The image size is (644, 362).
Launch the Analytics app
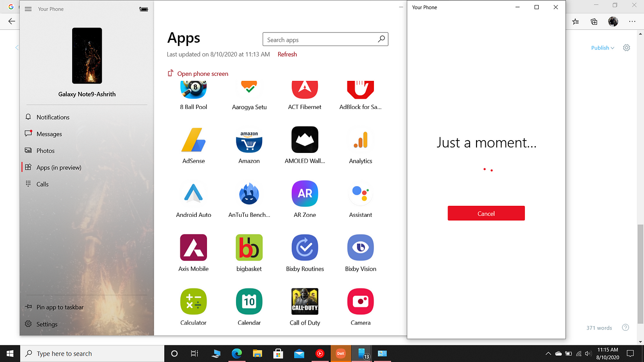pyautogui.click(x=360, y=140)
